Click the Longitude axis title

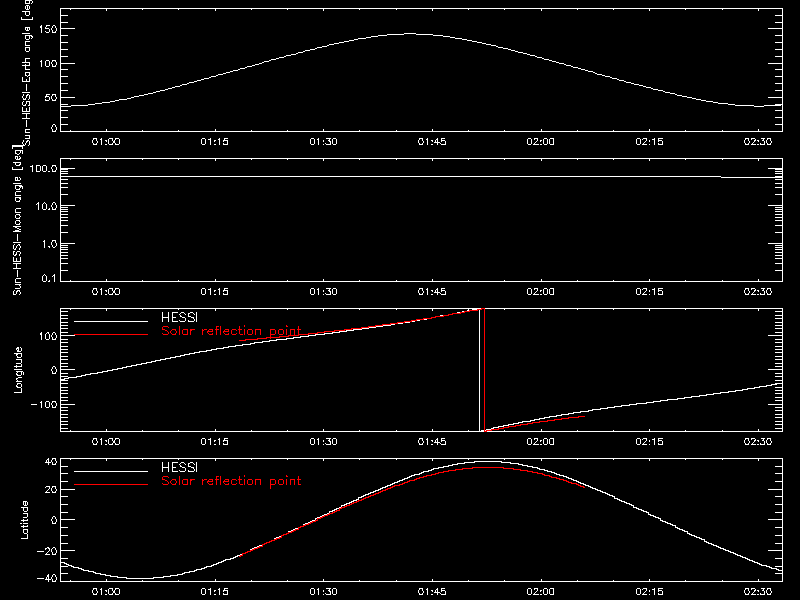(18, 370)
